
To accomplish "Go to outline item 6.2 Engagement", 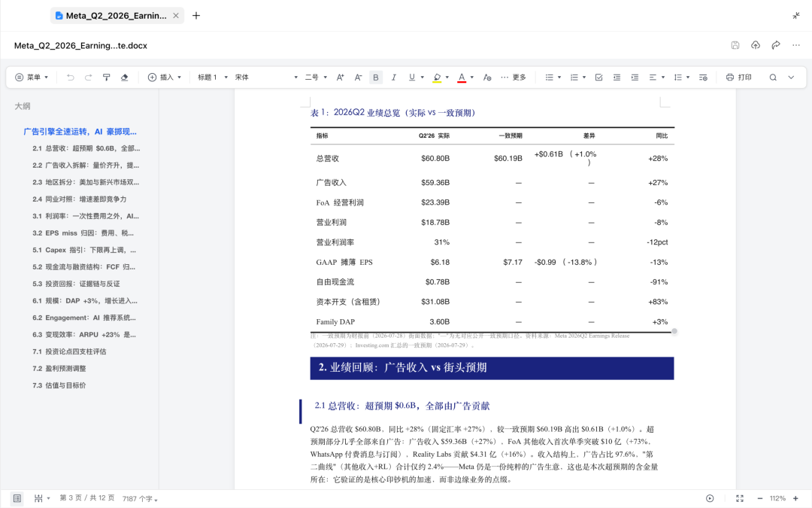I will [x=84, y=318].
